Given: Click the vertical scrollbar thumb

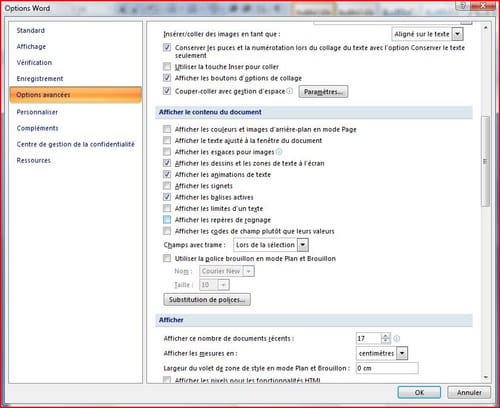Looking at the screenshot, I should [486, 162].
